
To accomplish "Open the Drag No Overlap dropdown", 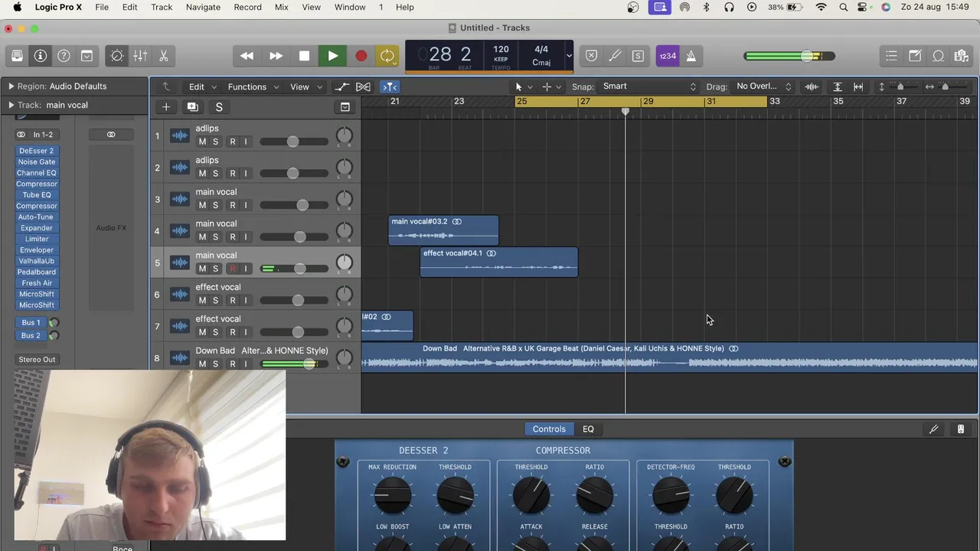I will [763, 86].
